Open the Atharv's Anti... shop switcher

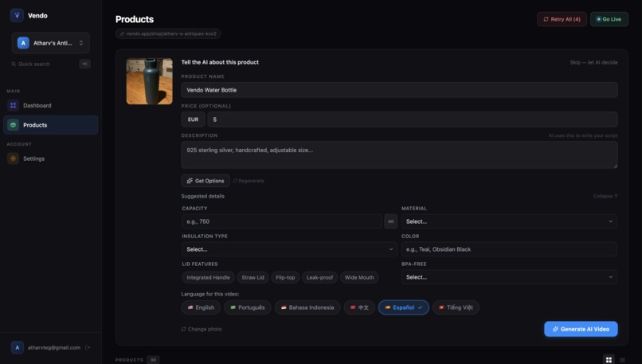(50, 43)
